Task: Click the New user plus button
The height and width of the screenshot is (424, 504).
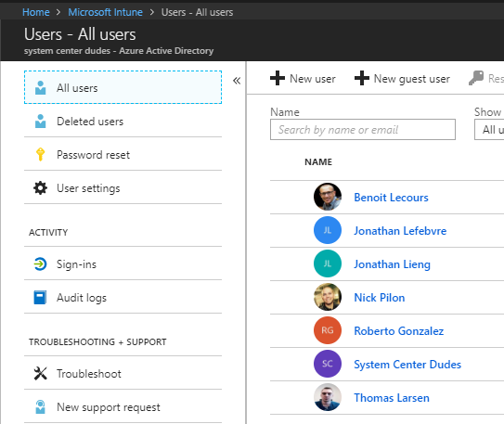Action: click(303, 78)
